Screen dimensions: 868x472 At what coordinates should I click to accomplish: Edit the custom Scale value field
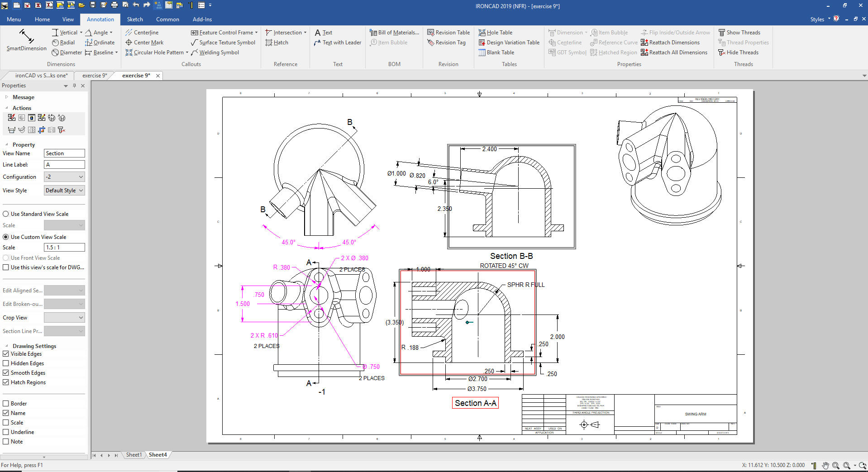coord(64,248)
